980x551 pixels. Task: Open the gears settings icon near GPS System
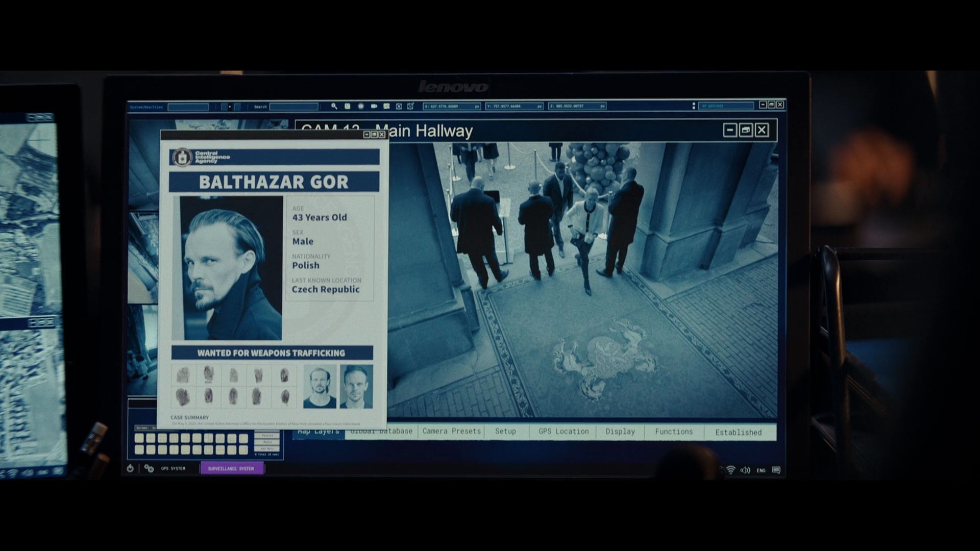tap(149, 468)
